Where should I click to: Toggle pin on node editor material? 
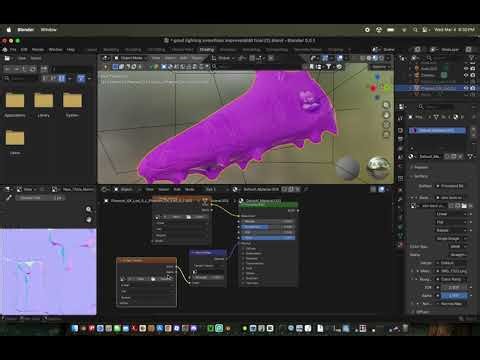click(x=306, y=189)
